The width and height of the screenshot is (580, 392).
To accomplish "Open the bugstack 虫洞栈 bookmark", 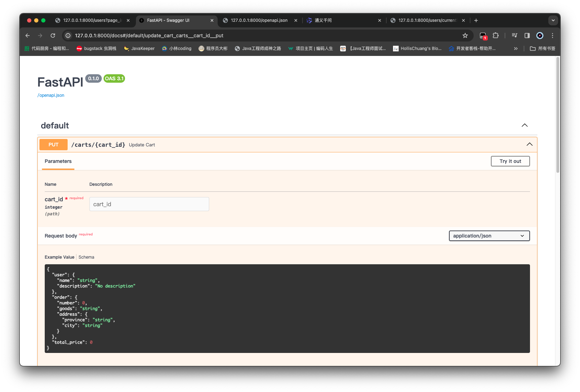I will pyautogui.click(x=96, y=49).
